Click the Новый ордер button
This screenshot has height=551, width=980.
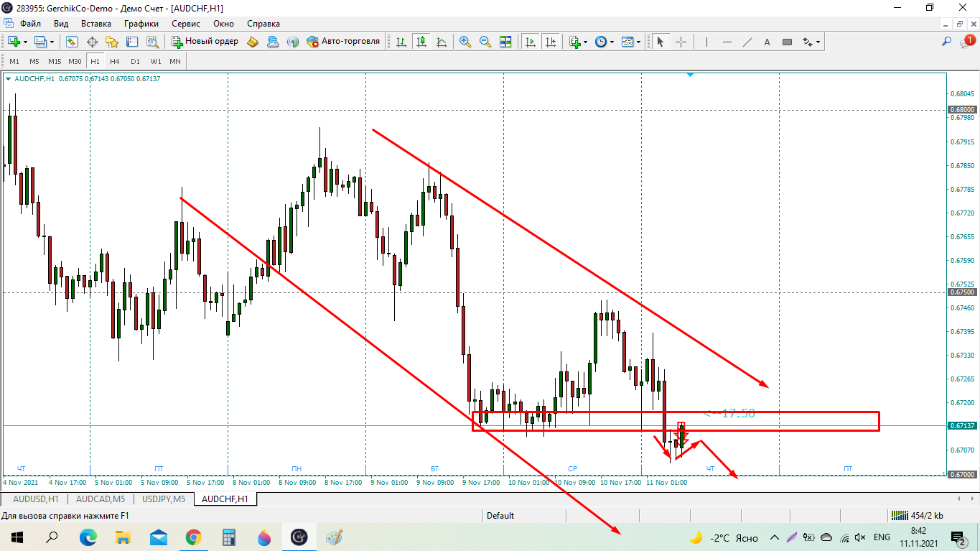click(x=205, y=42)
